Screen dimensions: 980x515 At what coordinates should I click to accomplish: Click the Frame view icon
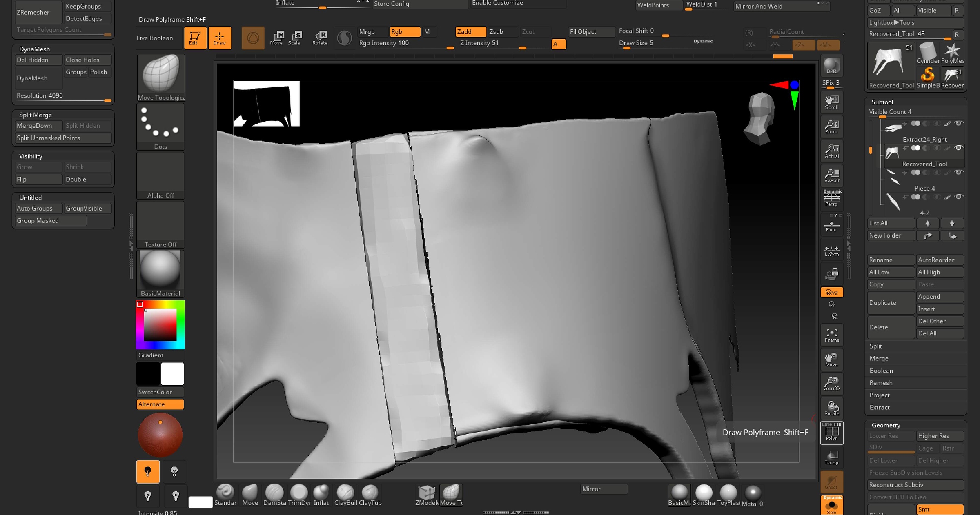tap(831, 335)
